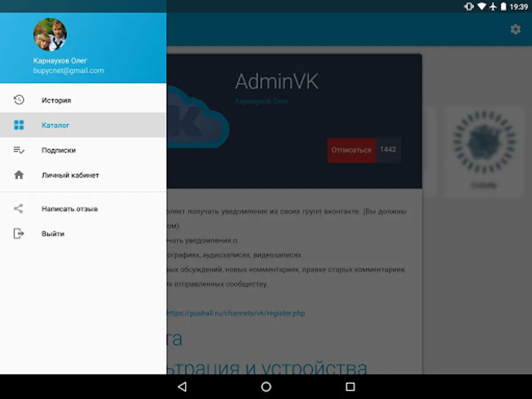Viewport: 532px width, 399px height.
Task: Click the Wi-Fi status icon
Action: (x=481, y=7)
